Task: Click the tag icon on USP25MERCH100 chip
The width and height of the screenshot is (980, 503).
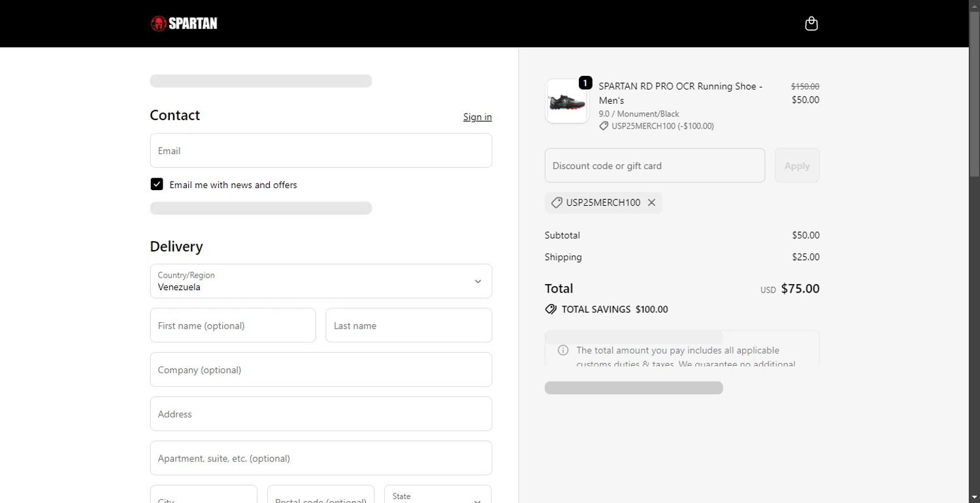Action: pos(557,203)
